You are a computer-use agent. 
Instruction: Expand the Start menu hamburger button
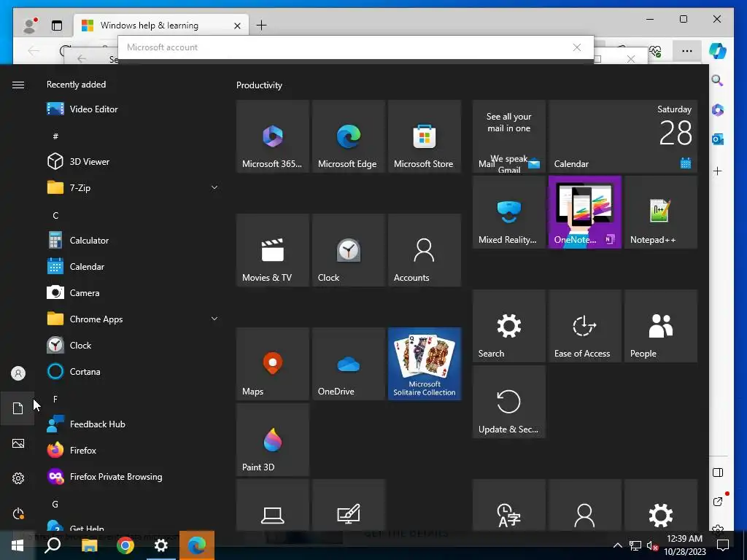pyautogui.click(x=18, y=85)
